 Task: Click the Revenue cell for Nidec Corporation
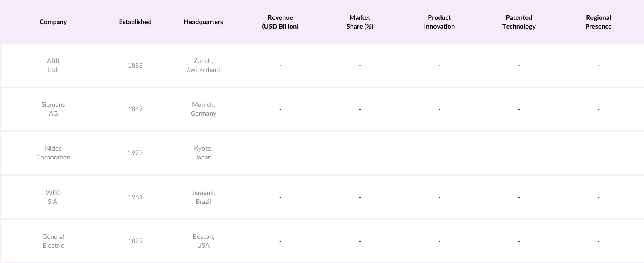pyautogui.click(x=280, y=153)
